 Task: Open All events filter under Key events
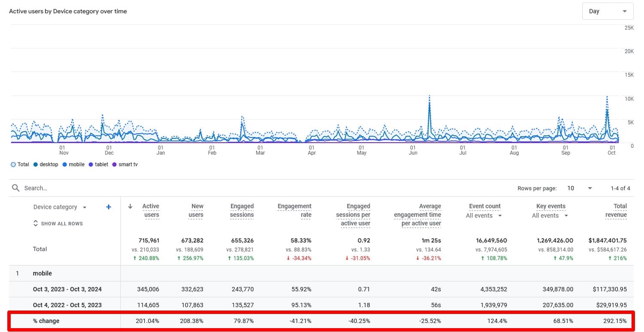(x=550, y=215)
